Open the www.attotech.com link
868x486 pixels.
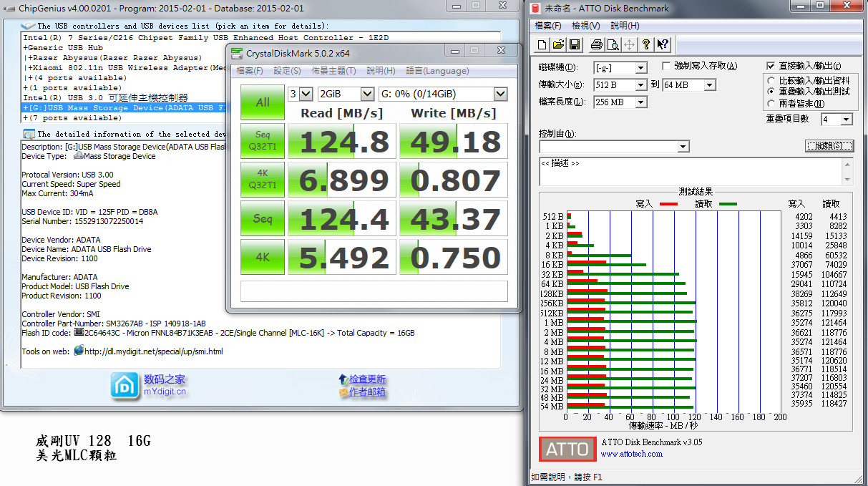632,454
